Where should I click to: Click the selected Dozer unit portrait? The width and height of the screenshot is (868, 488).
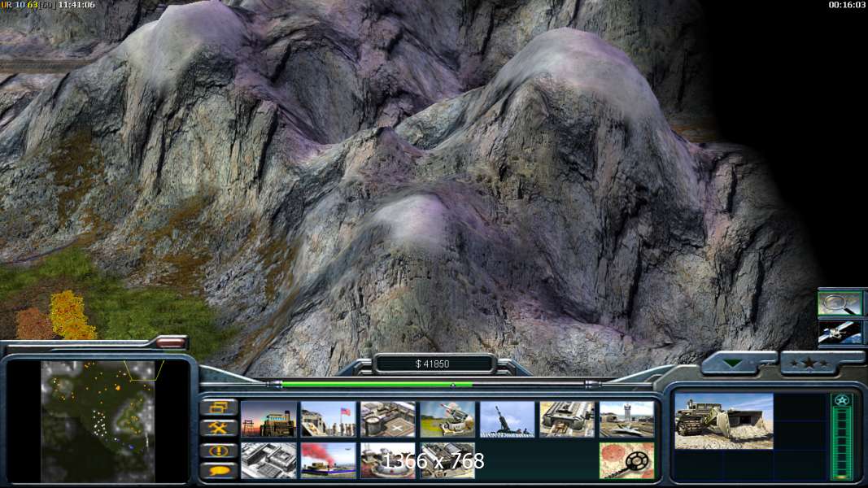(723, 421)
